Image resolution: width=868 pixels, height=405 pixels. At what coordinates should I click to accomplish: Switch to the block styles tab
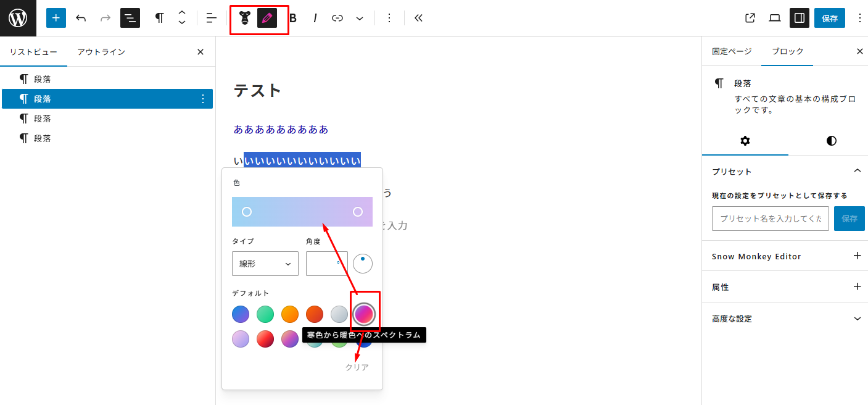[x=831, y=141]
